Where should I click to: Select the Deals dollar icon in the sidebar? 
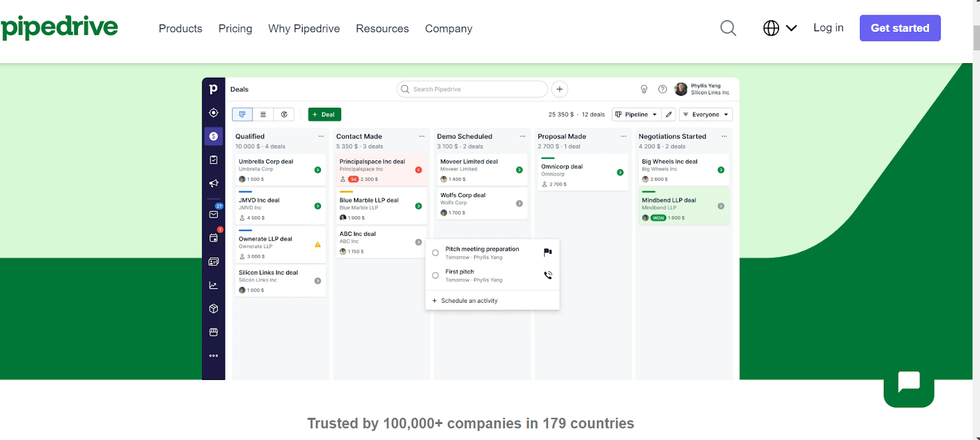click(213, 136)
